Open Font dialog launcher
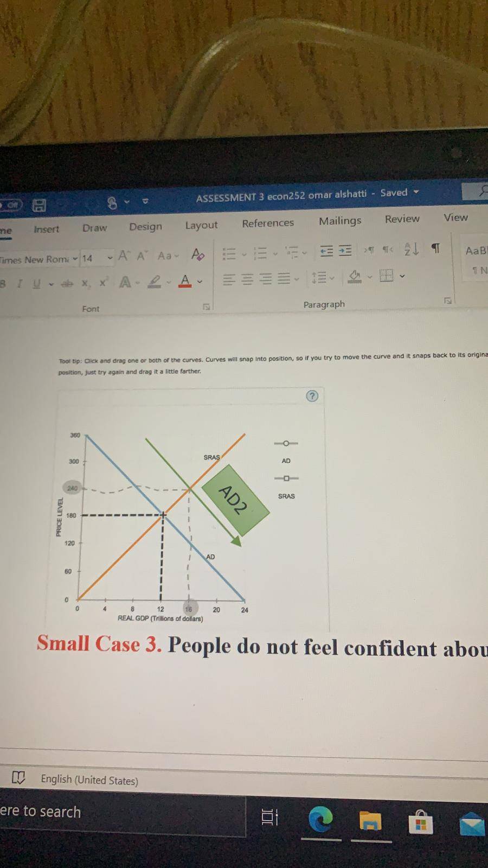The width and height of the screenshot is (488, 868). 206,307
